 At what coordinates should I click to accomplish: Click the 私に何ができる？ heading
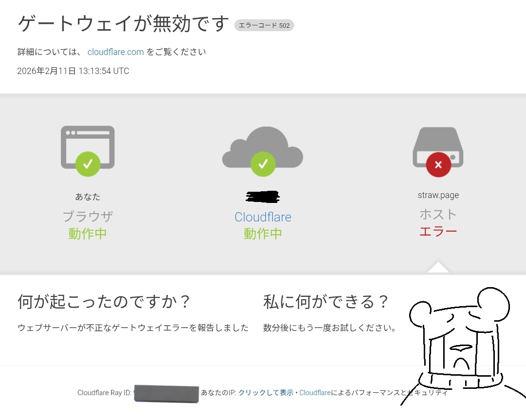326,302
